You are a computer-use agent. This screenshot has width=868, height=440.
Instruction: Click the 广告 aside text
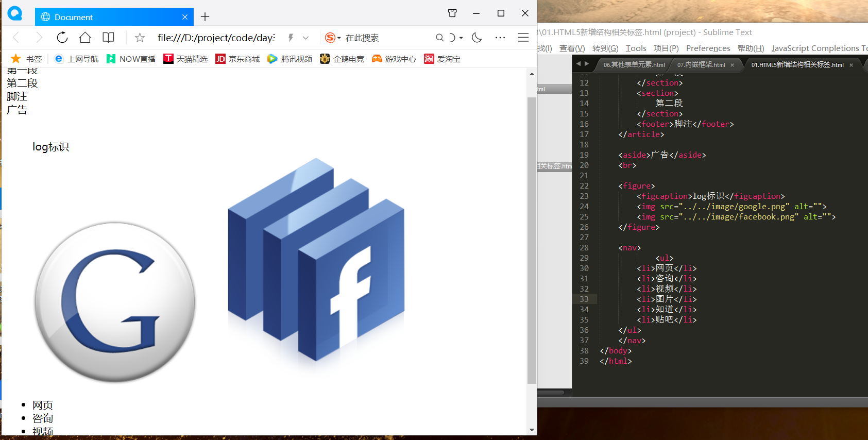click(17, 110)
